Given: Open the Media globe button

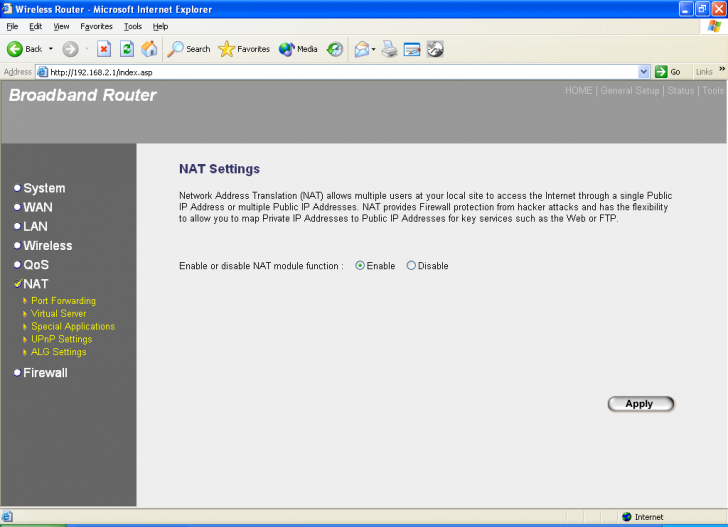Looking at the screenshot, I should tap(298, 49).
